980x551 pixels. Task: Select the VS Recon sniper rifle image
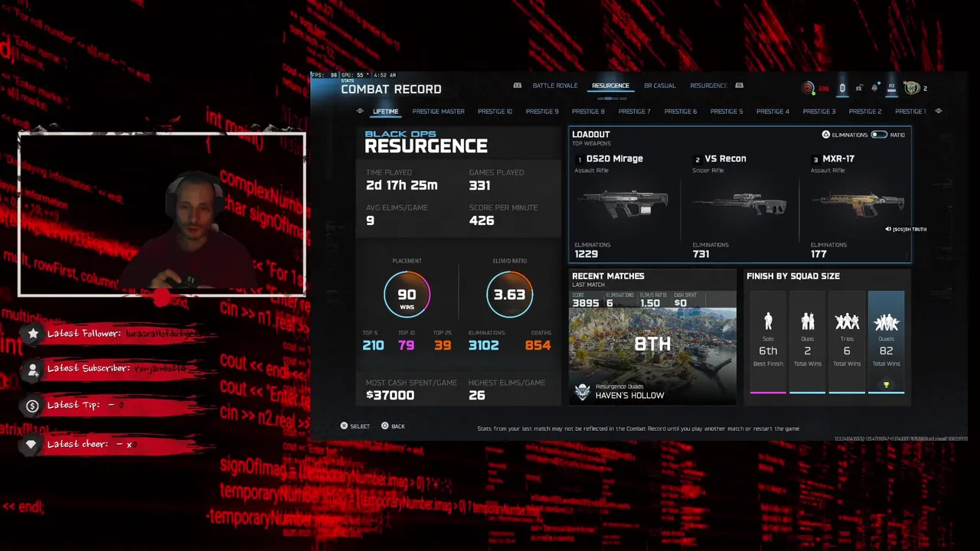pyautogui.click(x=740, y=204)
